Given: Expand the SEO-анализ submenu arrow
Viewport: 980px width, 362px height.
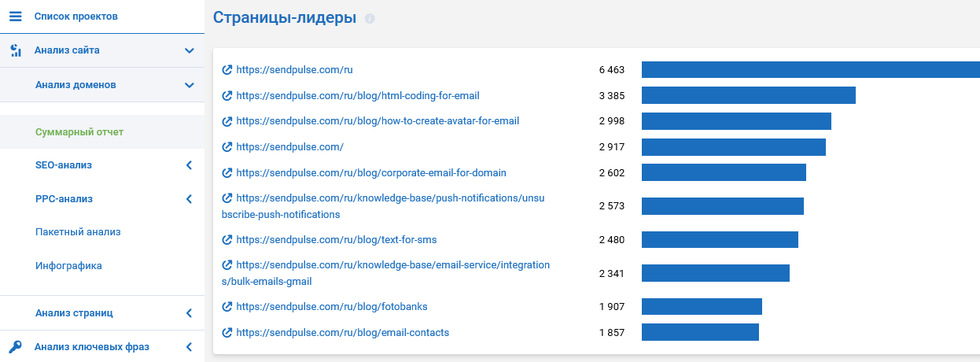Looking at the screenshot, I should (x=189, y=165).
